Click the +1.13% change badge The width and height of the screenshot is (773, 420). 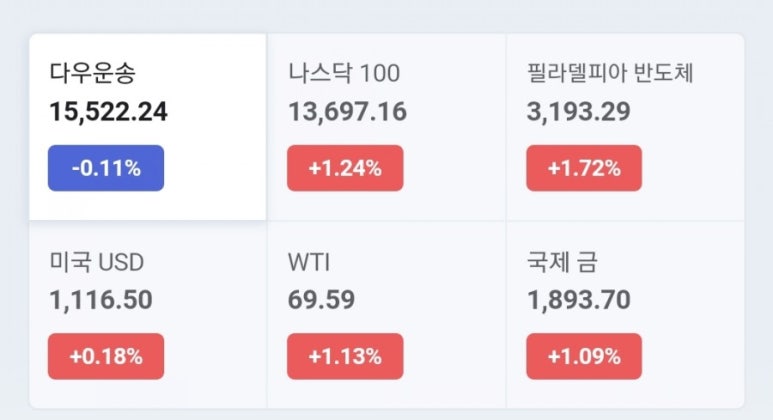pos(345,356)
